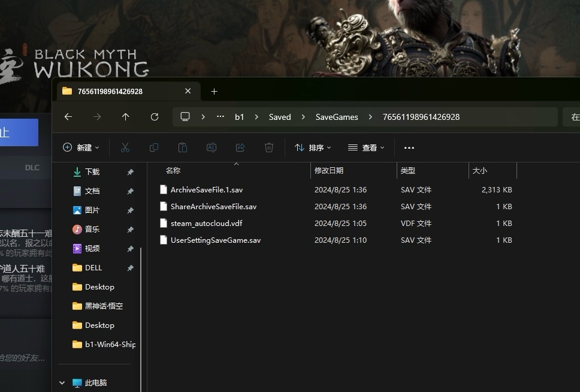This screenshot has height=392, width=580.
Task: Click the Cut scissors icon
Action: [125, 147]
